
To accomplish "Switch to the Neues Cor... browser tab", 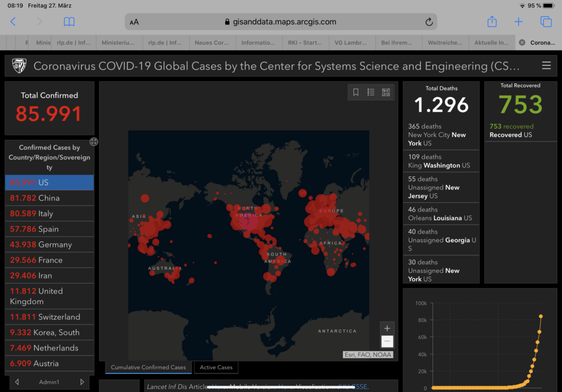I will click(x=211, y=43).
